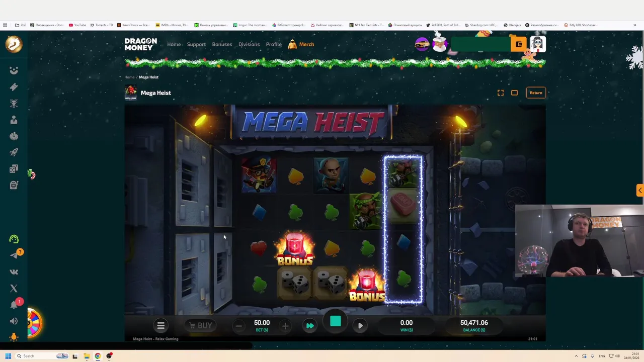
Task: Open the Blackjack bookmark
Action: (x=512, y=25)
